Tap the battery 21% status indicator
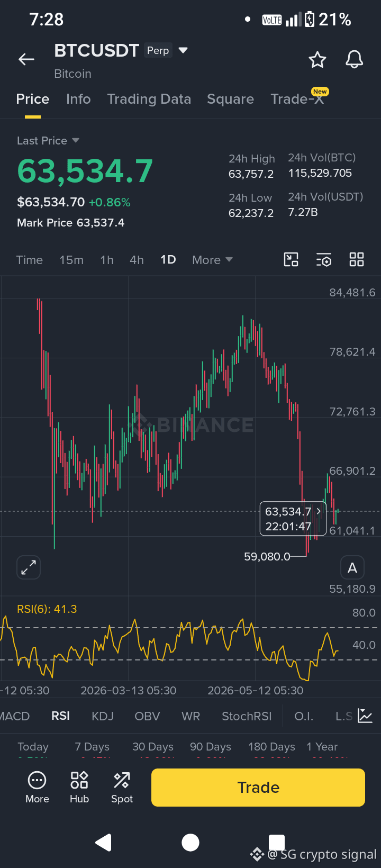This screenshot has height=868, width=381. [328, 20]
